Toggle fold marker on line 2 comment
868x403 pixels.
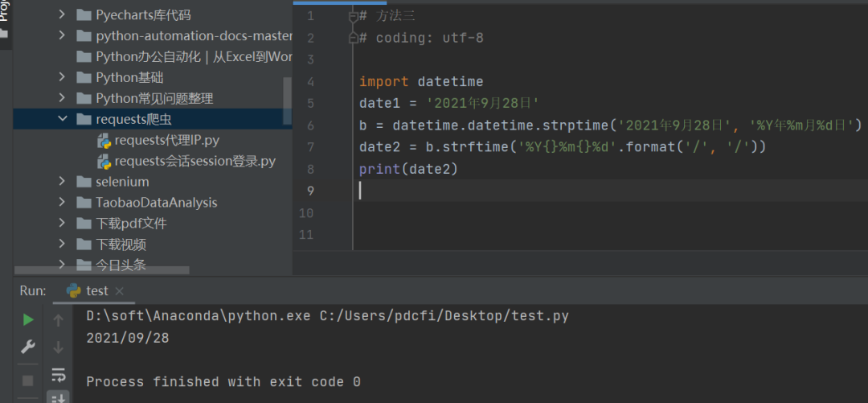coord(353,38)
